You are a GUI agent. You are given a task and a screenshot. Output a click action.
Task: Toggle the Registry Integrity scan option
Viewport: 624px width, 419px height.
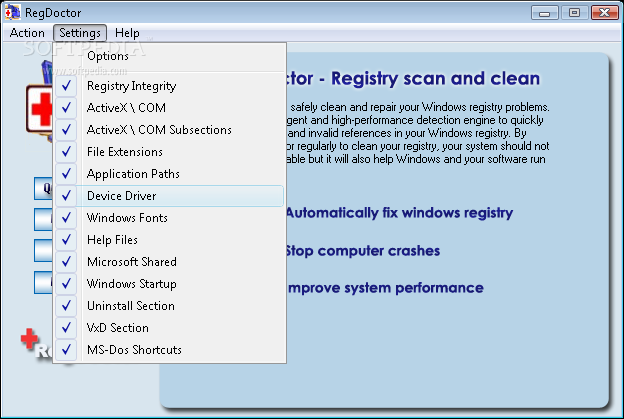point(170,86)
